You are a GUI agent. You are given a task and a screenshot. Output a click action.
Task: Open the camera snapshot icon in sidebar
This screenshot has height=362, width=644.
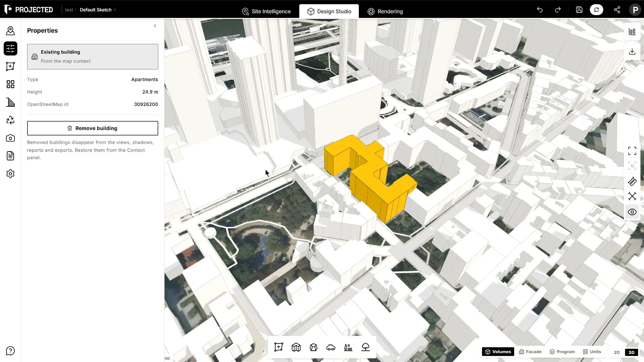(10, 138)
